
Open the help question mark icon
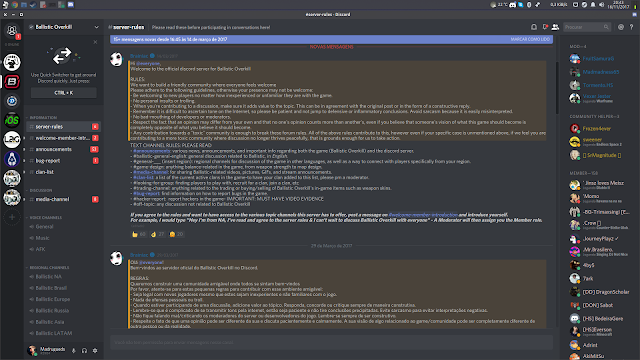pos(631,27)
